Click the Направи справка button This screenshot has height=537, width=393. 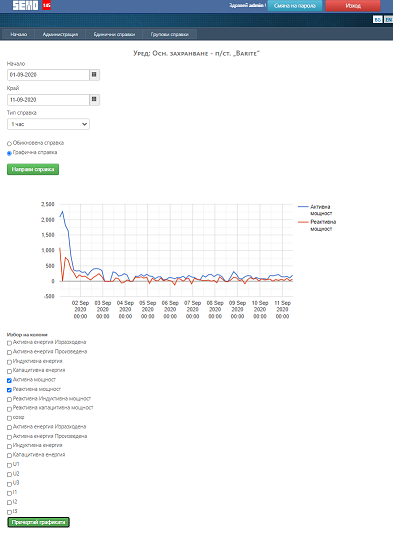click(33, 169)
